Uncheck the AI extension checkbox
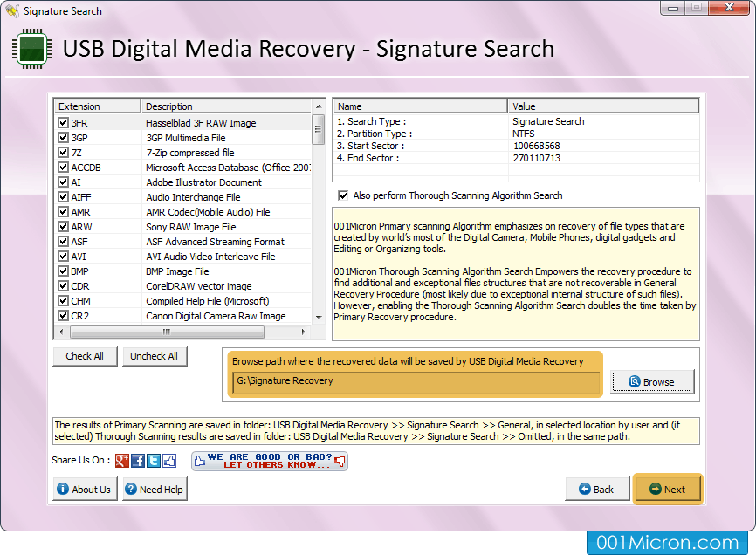The height and width of the screenshot is (555, 756). [x=63, y=182]
